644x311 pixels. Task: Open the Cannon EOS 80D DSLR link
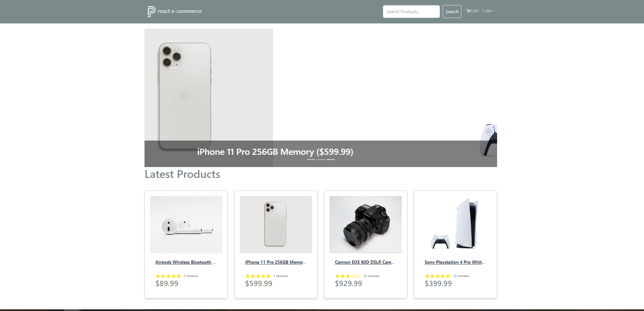(x=365, y=262)
